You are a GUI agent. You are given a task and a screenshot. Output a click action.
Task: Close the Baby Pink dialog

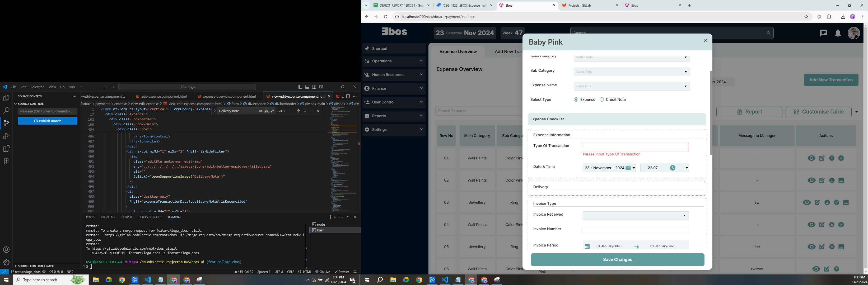click(x=705, y=41)
